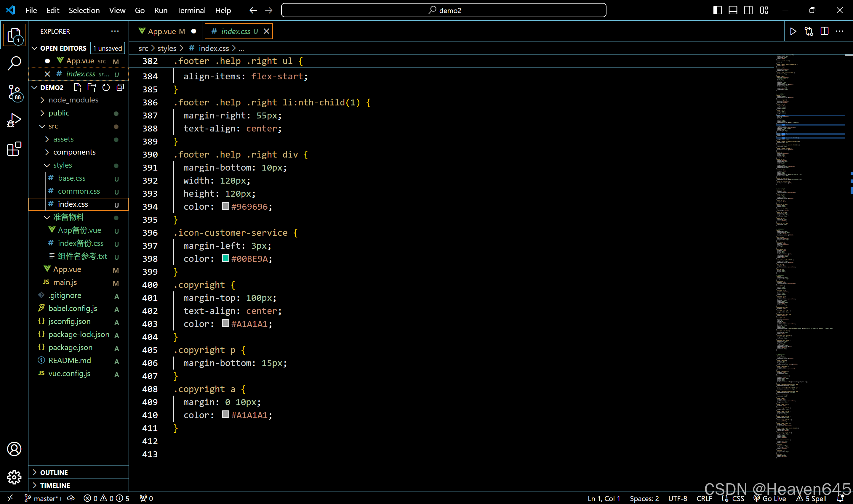The image size is (853, 504).
Task: Go back with left arrow
Action: 253,11
